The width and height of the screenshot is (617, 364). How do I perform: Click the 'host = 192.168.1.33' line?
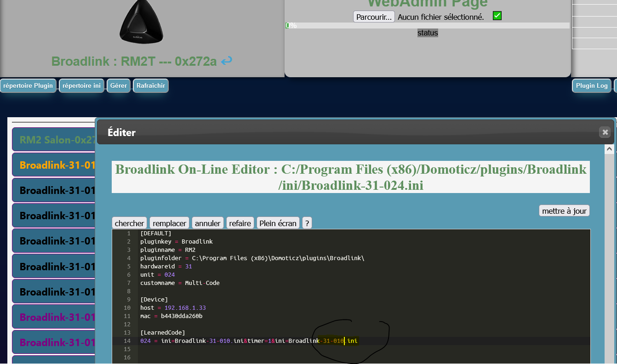[x=173, y=307]
